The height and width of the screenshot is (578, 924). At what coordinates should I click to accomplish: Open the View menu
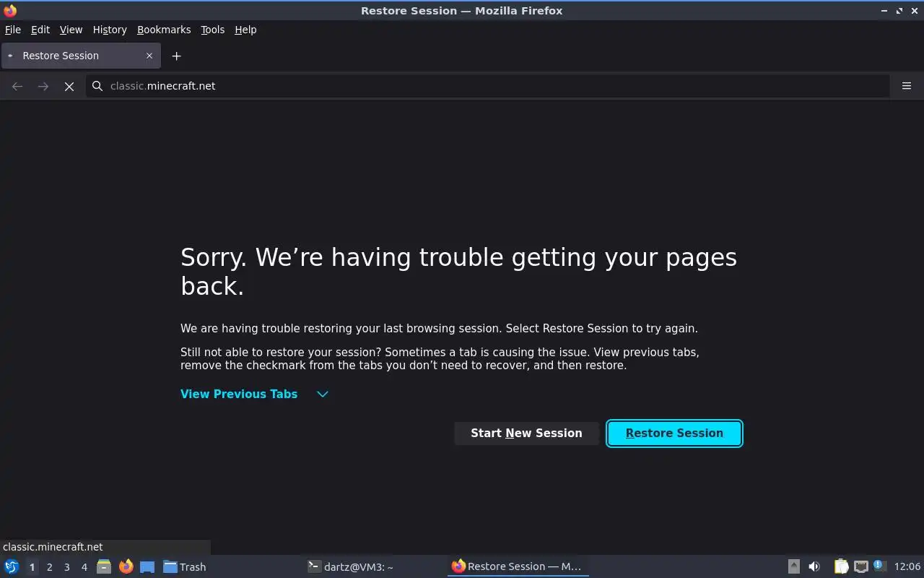pyautogui.click(x=71, y=30)
